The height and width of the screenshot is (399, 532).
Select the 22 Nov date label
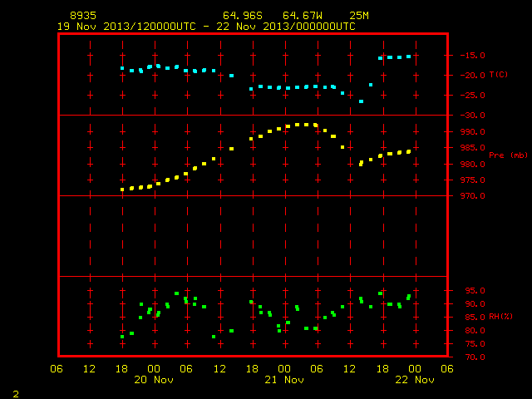pos(415,380)
